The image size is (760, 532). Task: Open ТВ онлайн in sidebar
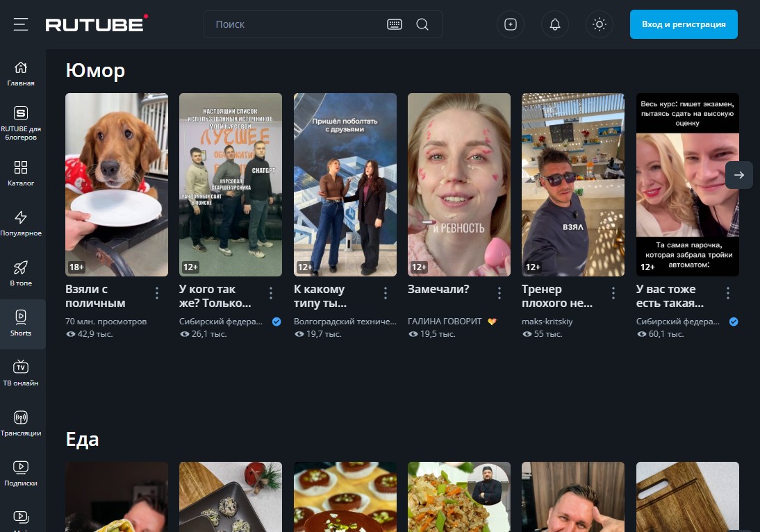coord(21,374)
